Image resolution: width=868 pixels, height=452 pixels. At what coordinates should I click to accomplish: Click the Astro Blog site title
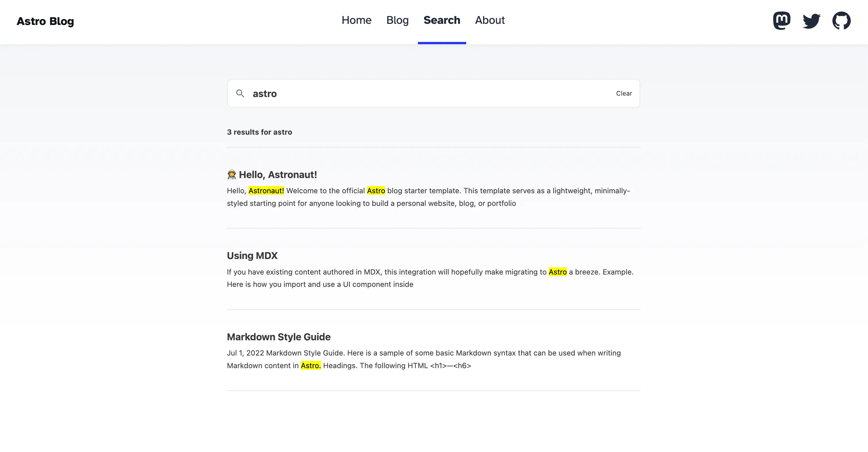[x=45, y=21]
